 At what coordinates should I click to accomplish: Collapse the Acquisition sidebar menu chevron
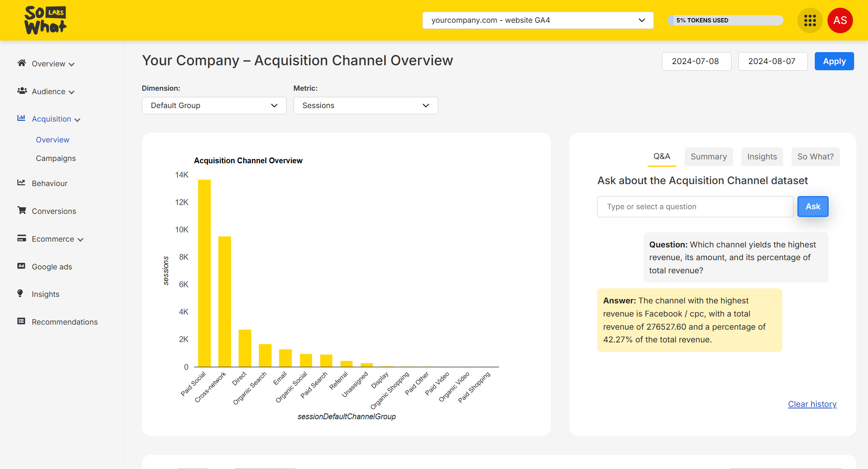[x=77, y=120]
